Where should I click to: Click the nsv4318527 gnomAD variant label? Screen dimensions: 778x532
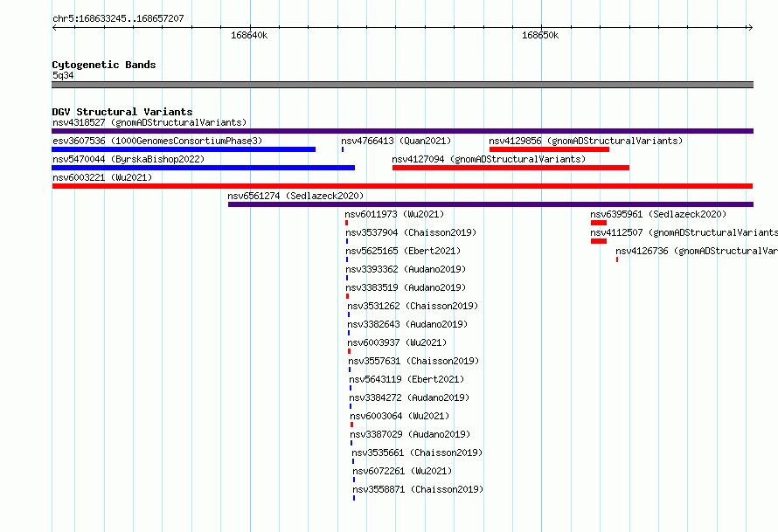click(x=149, y=122)
